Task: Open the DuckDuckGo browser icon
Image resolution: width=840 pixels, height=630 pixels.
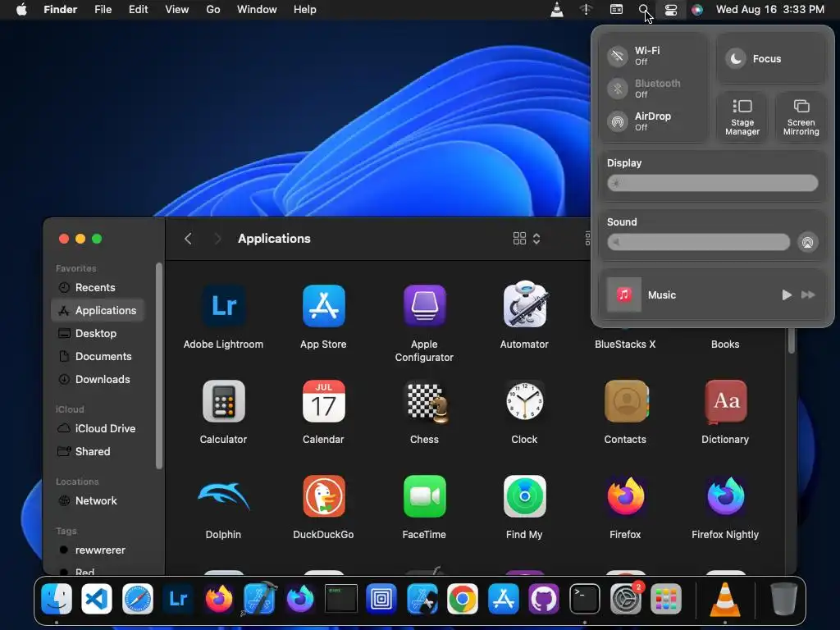Action: 323,496
